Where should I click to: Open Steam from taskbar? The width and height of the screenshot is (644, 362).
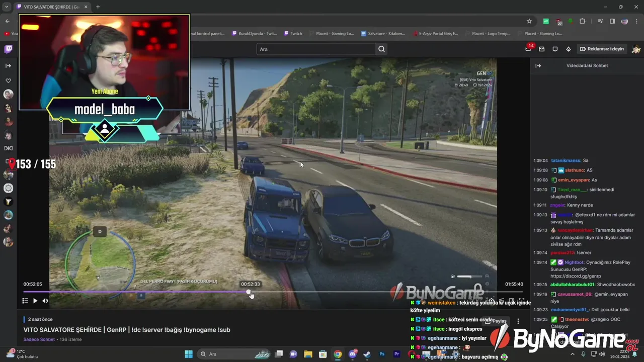tap(367, 354)
